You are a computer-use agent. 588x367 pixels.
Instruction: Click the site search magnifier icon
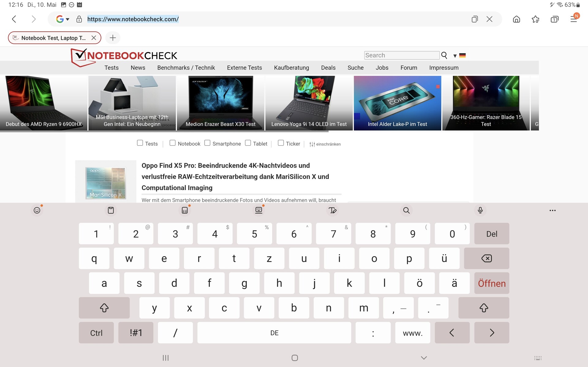(444, 55)
